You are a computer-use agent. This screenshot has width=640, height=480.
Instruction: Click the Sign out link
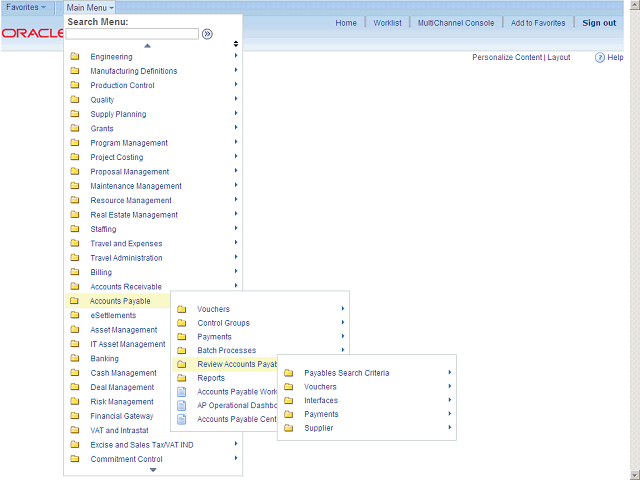[599, 23]
